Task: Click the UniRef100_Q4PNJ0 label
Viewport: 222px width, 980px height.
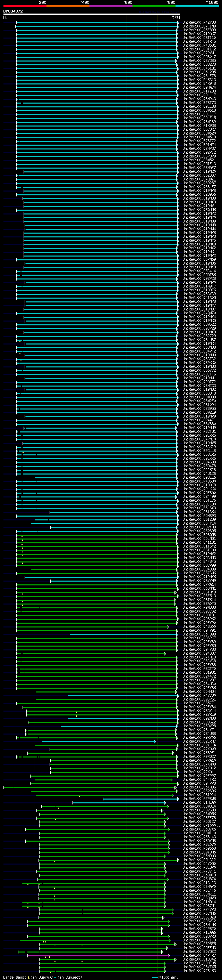Action: [x=199, y=439]
